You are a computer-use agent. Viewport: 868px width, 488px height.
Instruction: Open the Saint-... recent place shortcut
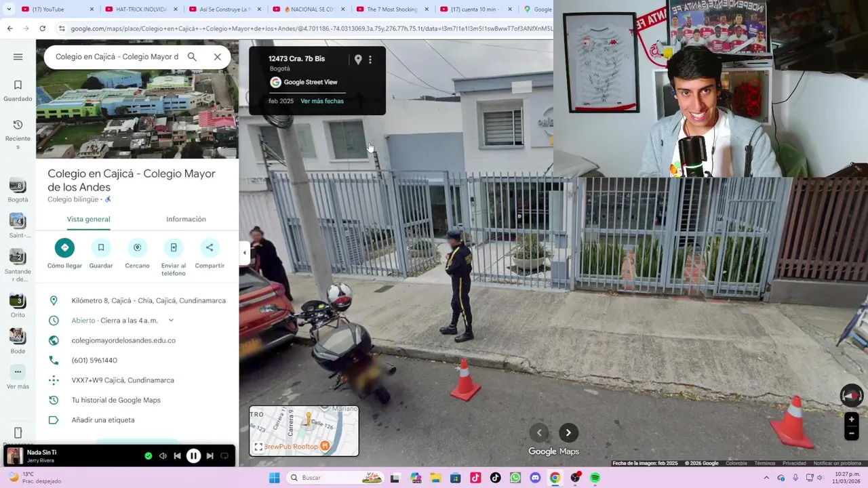click(18, 226)
